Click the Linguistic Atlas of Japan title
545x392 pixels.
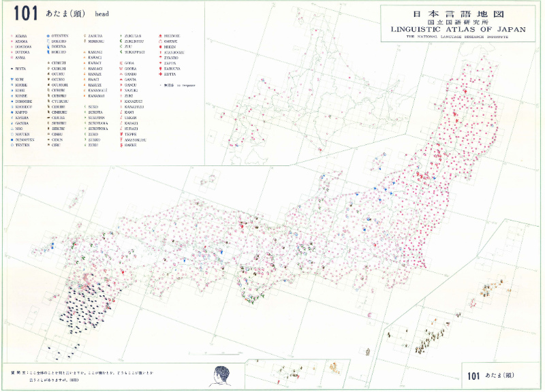[x=455, y=29]
